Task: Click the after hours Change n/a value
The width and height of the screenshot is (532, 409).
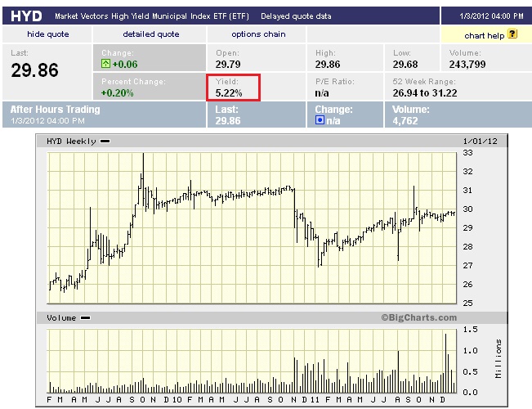Action: [x=333, y=120]
